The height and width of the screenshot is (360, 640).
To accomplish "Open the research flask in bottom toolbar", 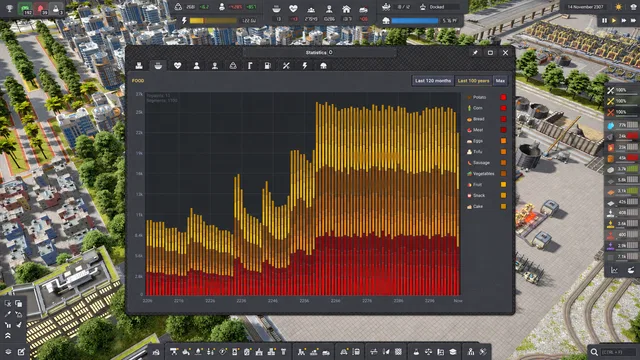I will point(416,352).
